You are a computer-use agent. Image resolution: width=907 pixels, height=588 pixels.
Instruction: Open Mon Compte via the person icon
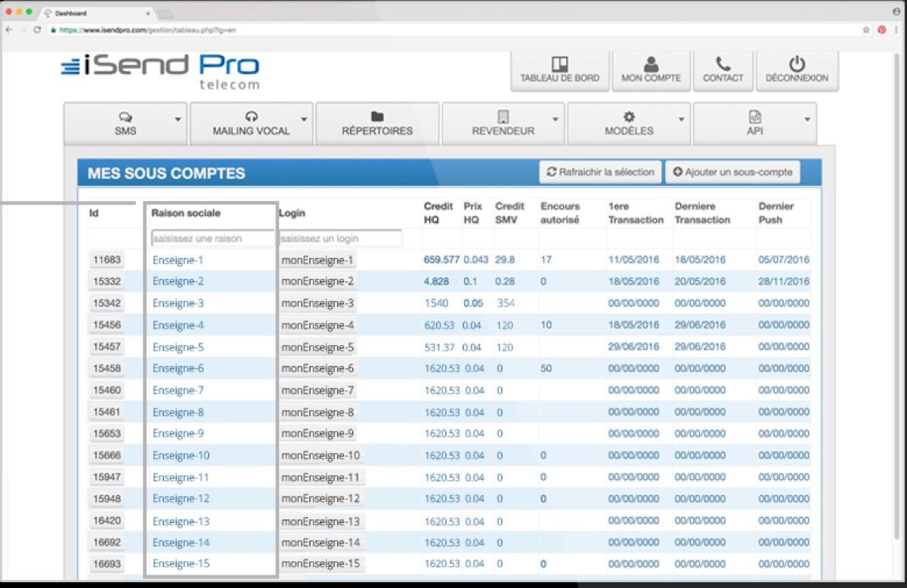click(x=651, y=66)
